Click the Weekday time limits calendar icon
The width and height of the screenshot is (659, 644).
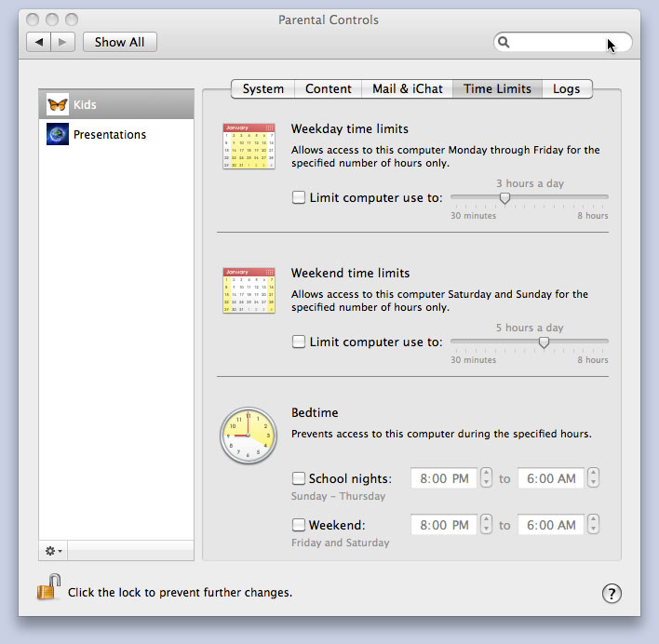[x=249, y=147]
